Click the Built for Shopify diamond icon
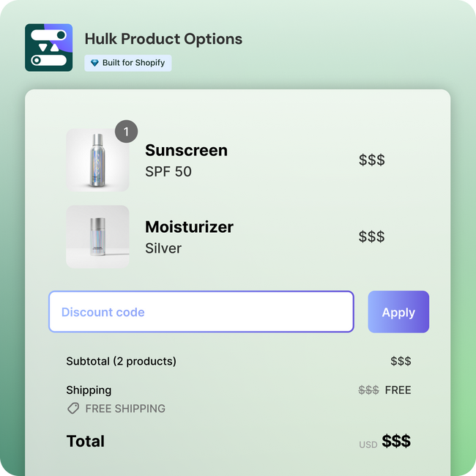The height and width of the screenshot is (476, 476). (x=94, y=63)
